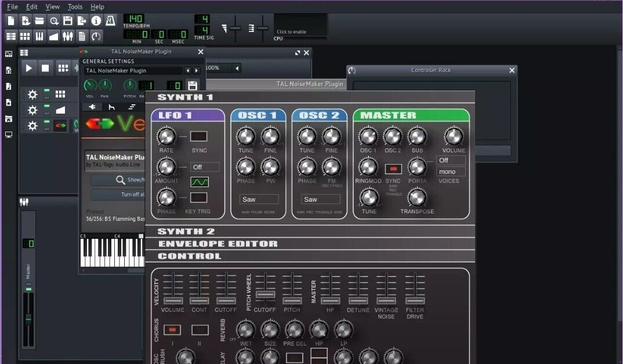Save the instrument preset with floppy icon
This screenshot has width=623, height=364.
[x=193, y=85]
